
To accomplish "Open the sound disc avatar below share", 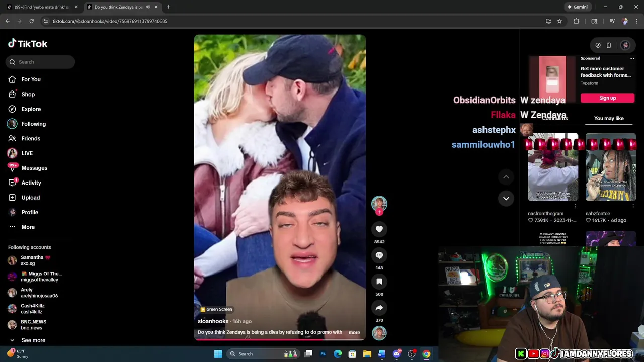I will coord(379,333).
